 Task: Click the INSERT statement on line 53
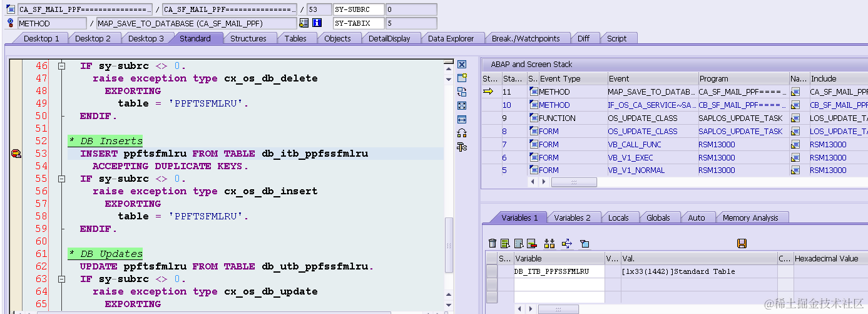pos(224,154)
